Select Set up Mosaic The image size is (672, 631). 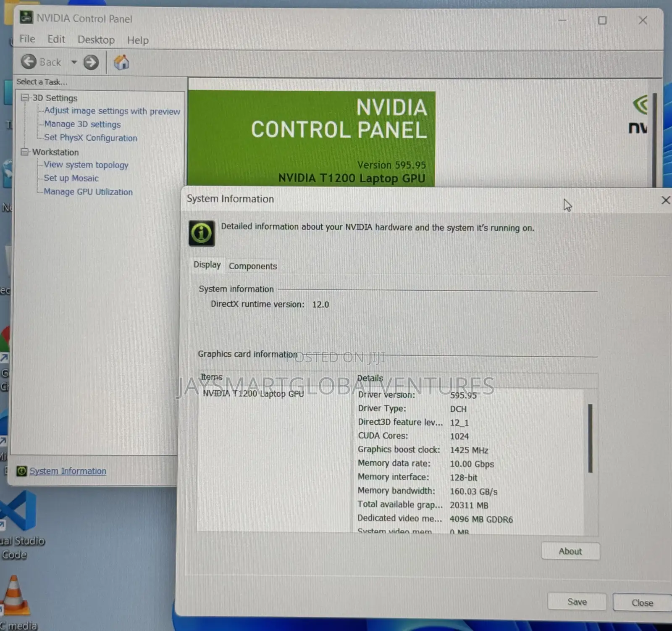click(71, 178)
